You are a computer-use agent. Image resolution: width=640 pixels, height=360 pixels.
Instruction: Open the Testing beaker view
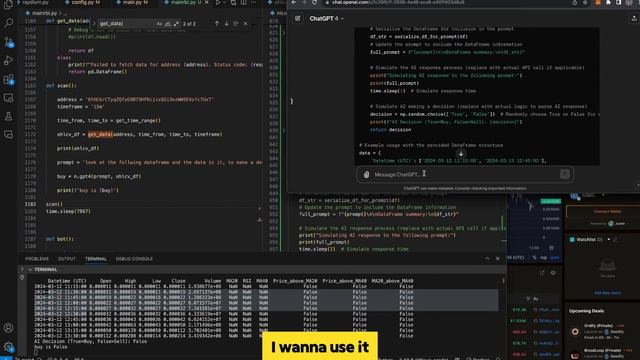coord(8,116)
